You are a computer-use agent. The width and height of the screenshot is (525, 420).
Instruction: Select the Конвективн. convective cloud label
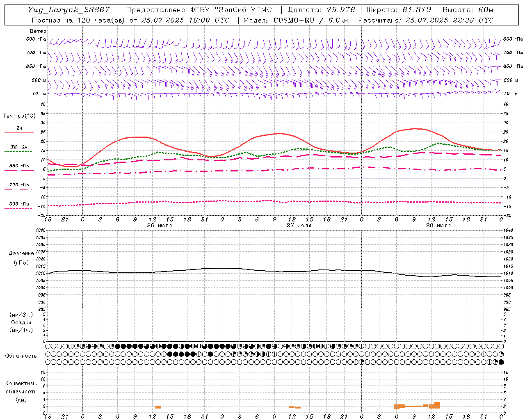tap(21, 383)
